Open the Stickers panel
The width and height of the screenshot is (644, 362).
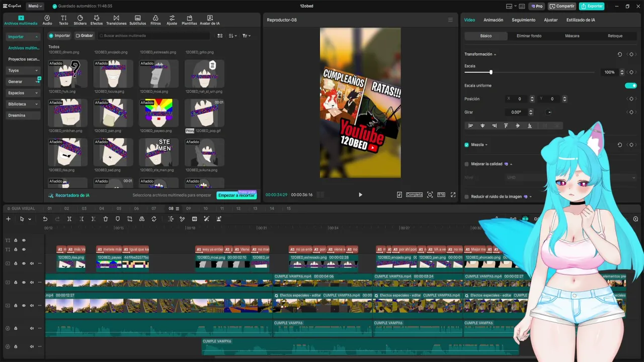coord(80,20)
